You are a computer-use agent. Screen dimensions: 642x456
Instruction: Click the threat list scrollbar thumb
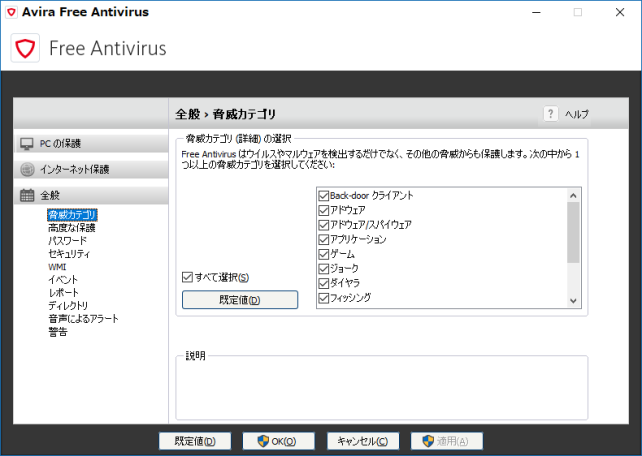(x=573, y=233)
